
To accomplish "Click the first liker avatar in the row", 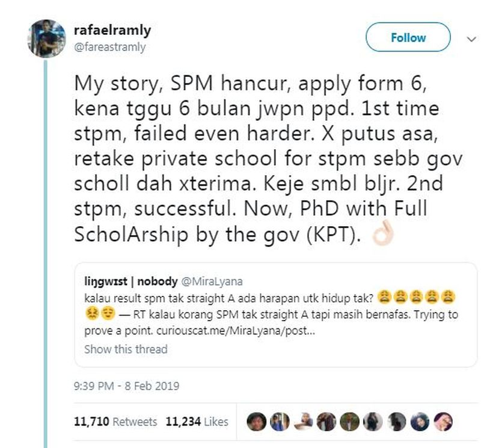I will pos(256,422).
